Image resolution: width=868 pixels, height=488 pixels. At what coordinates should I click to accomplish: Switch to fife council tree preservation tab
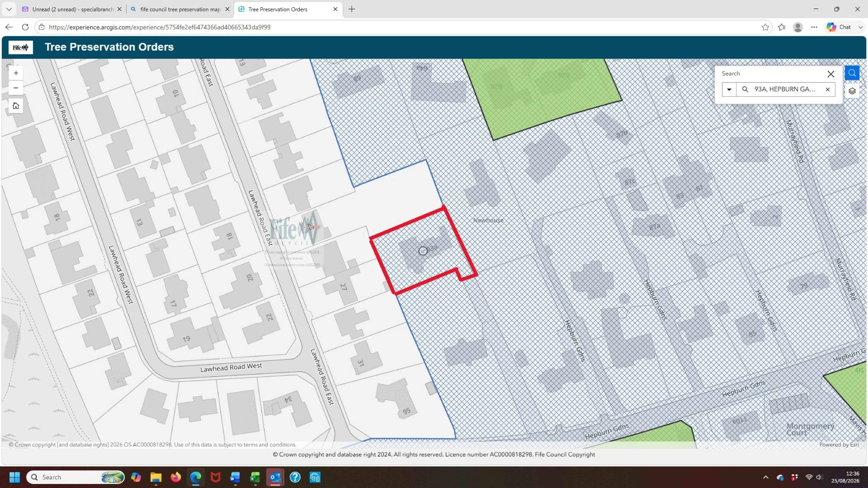[x=180, y=9]
